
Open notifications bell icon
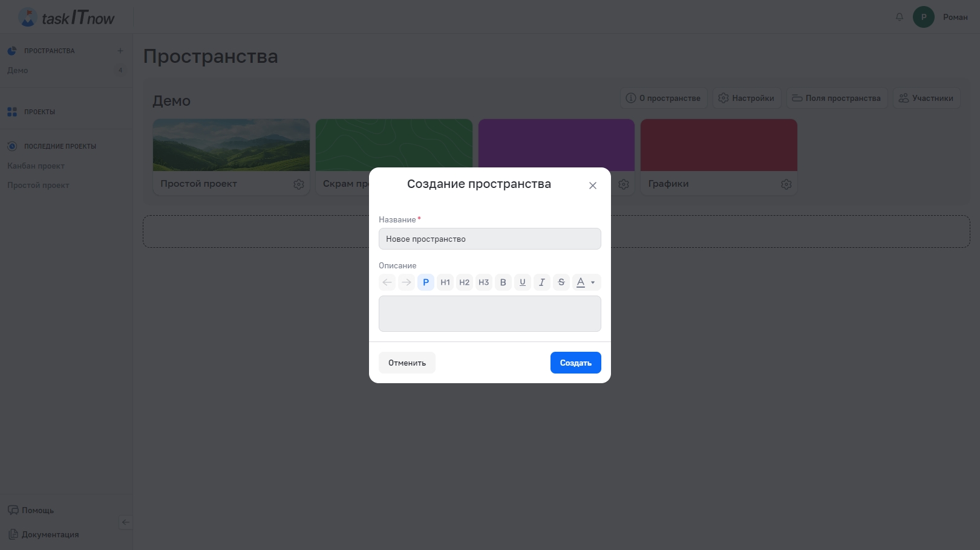(x=900, y=17)
